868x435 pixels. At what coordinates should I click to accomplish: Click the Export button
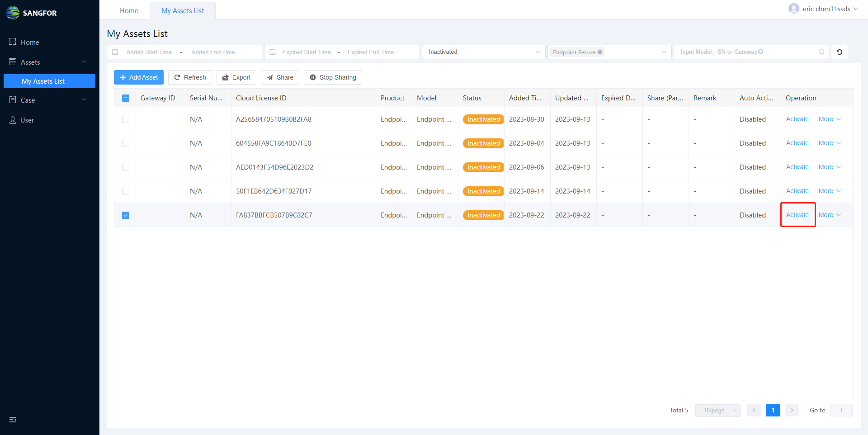236,77
